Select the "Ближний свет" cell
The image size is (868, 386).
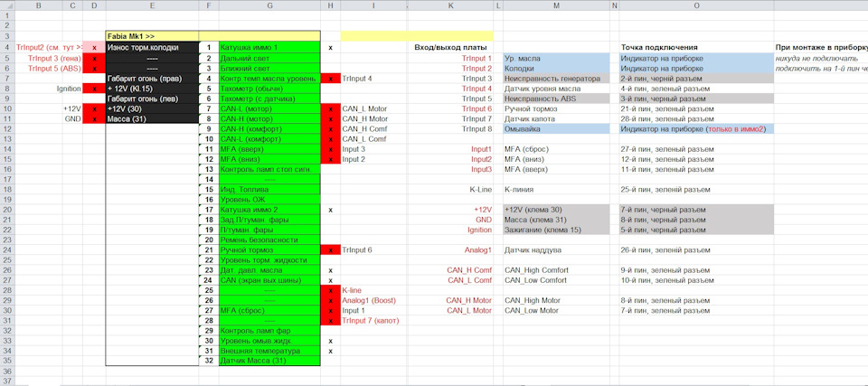point(269,68)
